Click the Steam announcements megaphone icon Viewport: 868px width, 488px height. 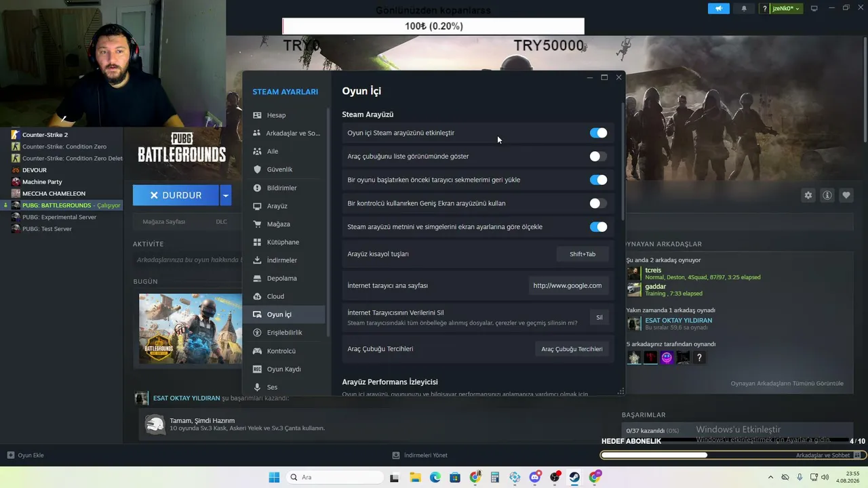tap(719, 9)
